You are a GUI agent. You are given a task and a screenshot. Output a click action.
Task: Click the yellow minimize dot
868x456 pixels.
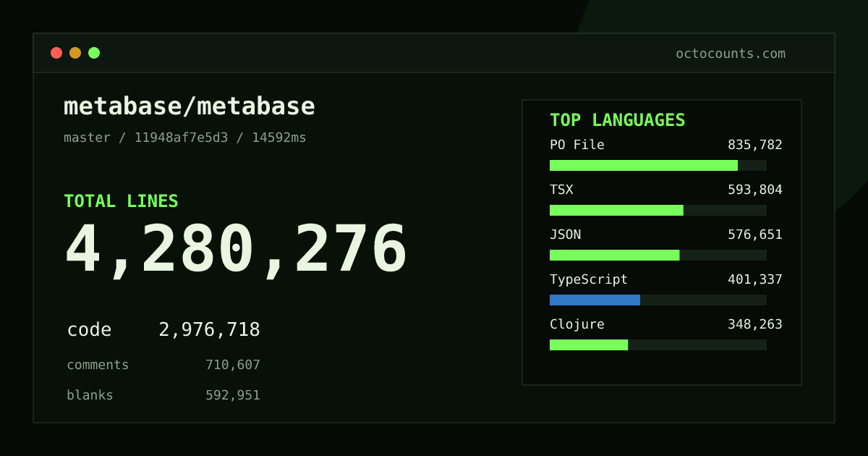pyautogui.click(x=75, y=53)
